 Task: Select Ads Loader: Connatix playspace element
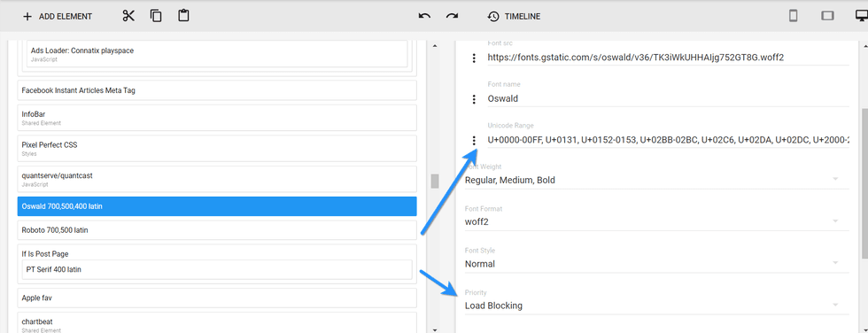(217, 54)
